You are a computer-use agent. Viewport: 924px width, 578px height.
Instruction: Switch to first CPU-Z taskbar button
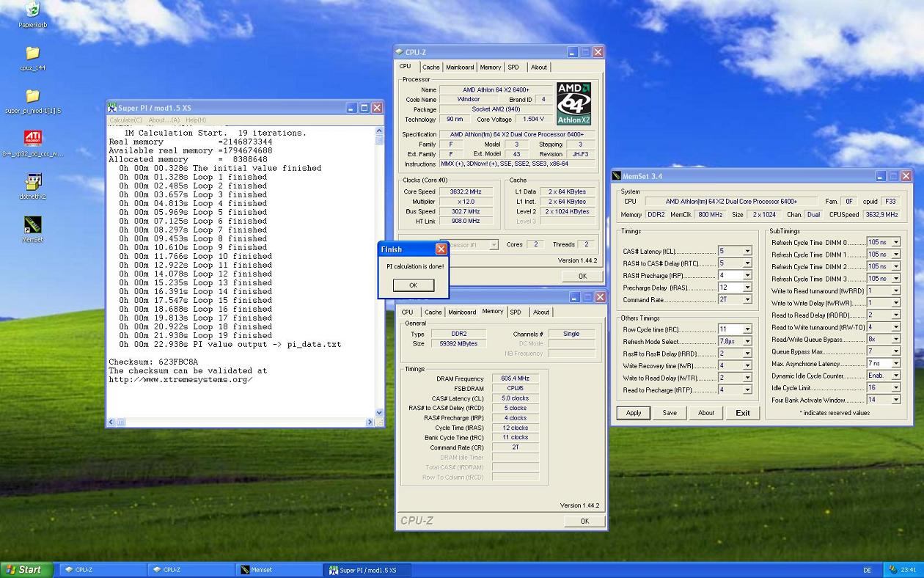(x=101, y=570)
